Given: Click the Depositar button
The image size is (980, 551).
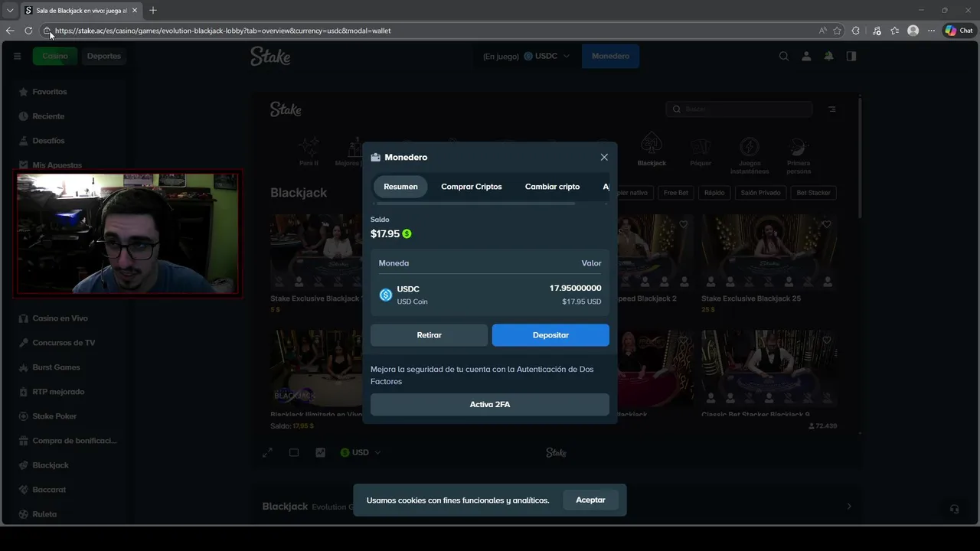Looking at the screenshot, I should 550,335.
